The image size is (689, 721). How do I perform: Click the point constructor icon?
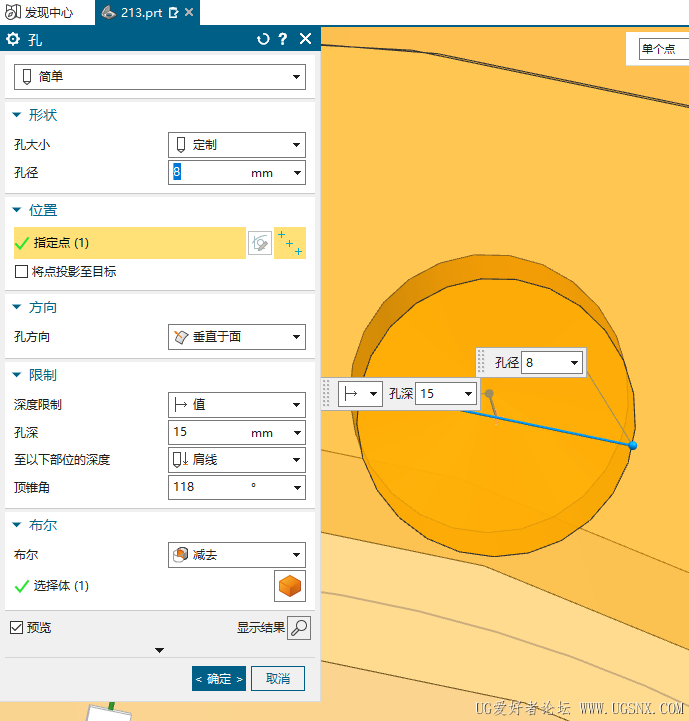[x=290, y=243]
